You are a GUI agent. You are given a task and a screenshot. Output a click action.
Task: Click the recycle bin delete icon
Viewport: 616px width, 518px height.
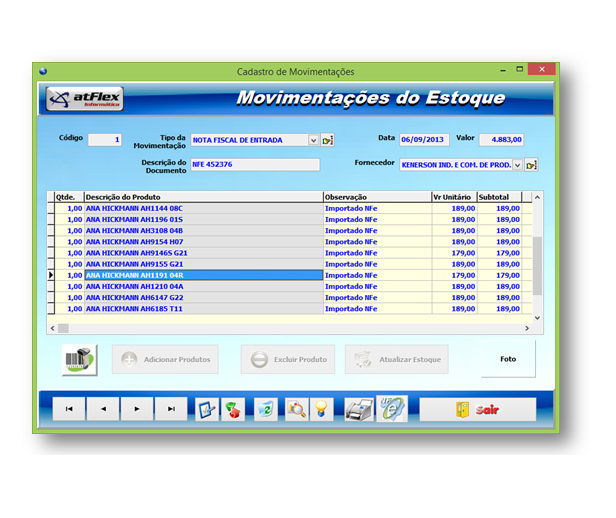pyautogui.click(x=266, y=409)
